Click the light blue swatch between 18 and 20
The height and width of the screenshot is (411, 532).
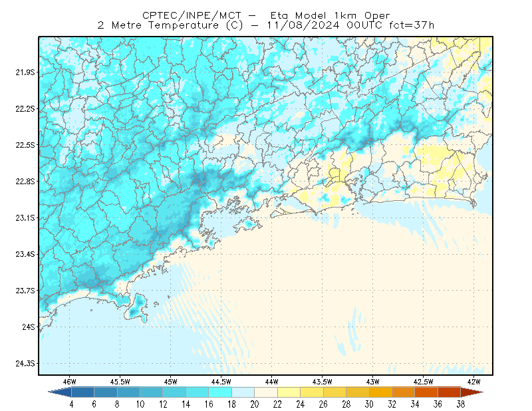pos(243,392)
